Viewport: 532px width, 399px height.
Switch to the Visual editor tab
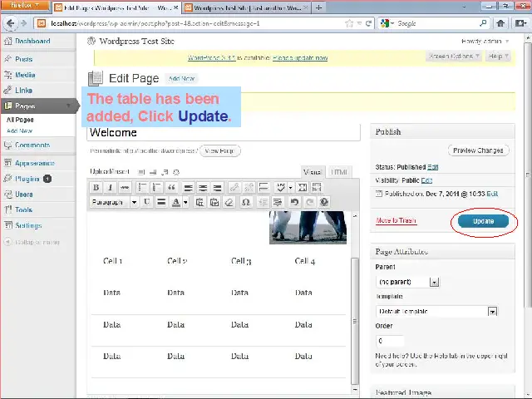tap(313, 172)
